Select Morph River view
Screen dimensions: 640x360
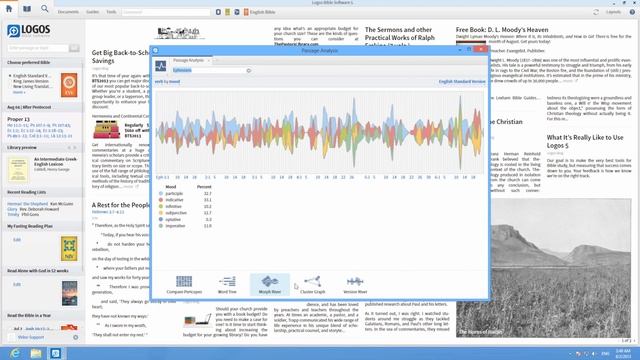[270, 284]
